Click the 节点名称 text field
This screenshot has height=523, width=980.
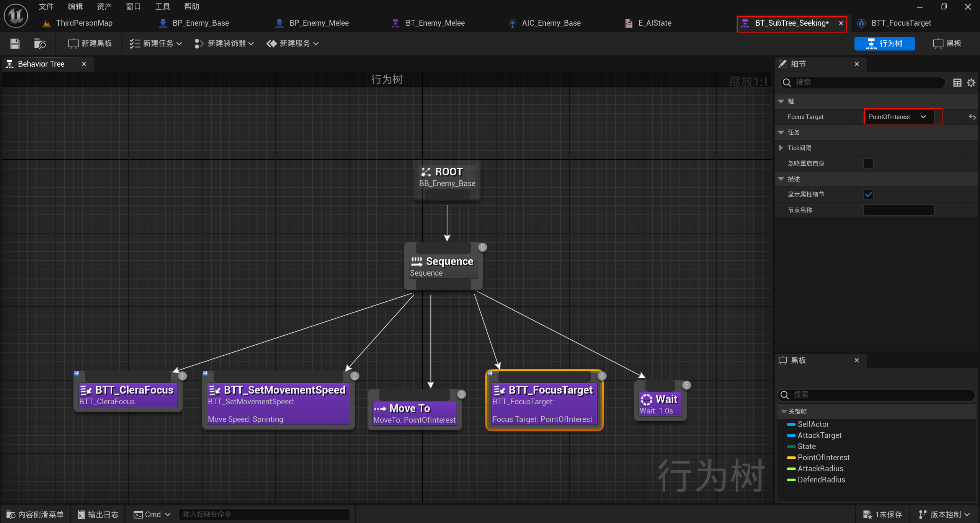click(x=898, y=210)
